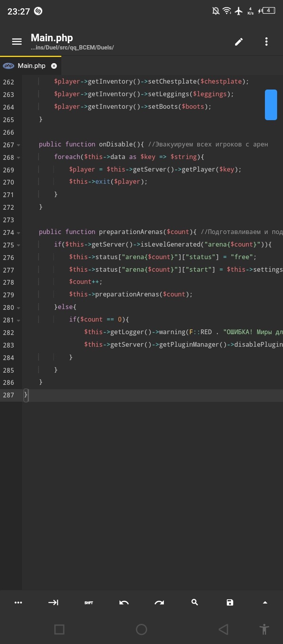Collapse the bottom toolbar with up arrow
Viewport: 283px width, 644px height.
tap(265, 602)
